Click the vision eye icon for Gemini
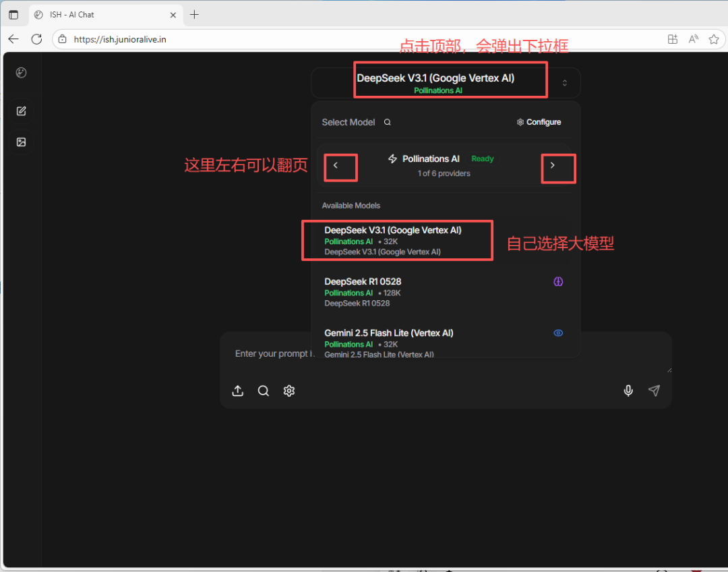 [558, 333]
